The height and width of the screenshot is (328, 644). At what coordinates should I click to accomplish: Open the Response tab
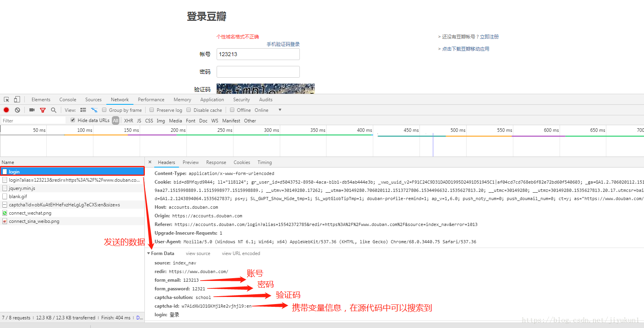(x=216, y=162)
